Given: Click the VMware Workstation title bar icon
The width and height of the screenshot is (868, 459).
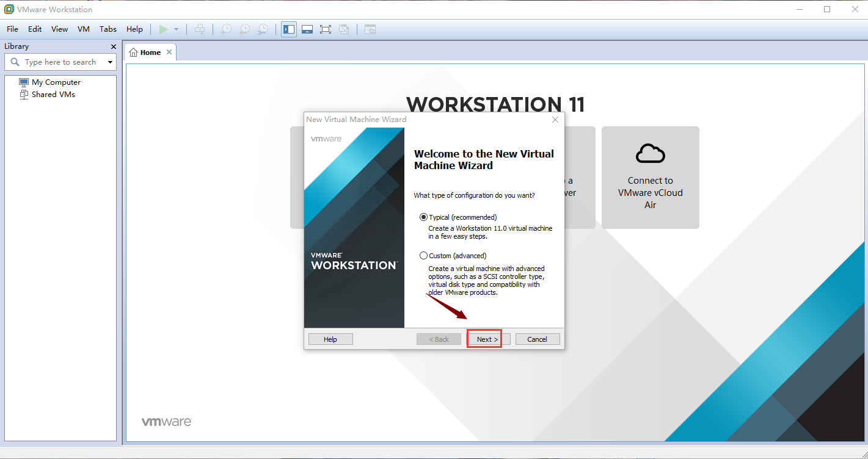Looking at the screenshot, I should pos(9,9).
